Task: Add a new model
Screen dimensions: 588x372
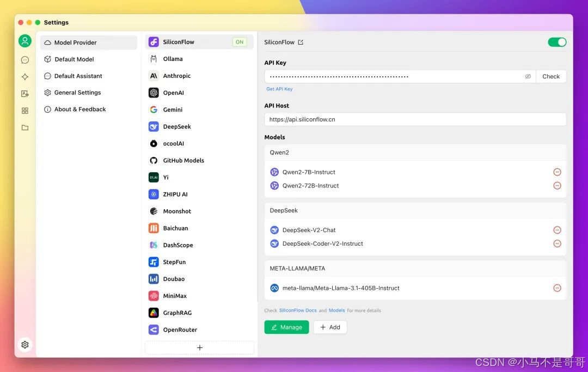Action: point(330,327)
